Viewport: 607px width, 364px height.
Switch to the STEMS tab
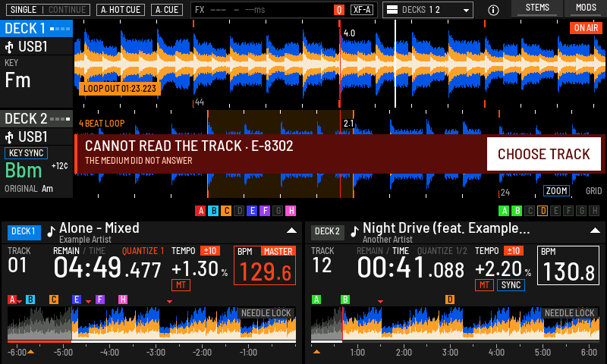(x=537, y=8)
